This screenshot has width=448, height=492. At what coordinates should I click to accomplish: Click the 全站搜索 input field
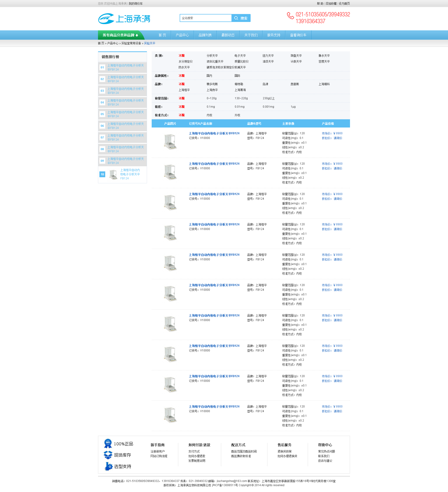[205, 18]
